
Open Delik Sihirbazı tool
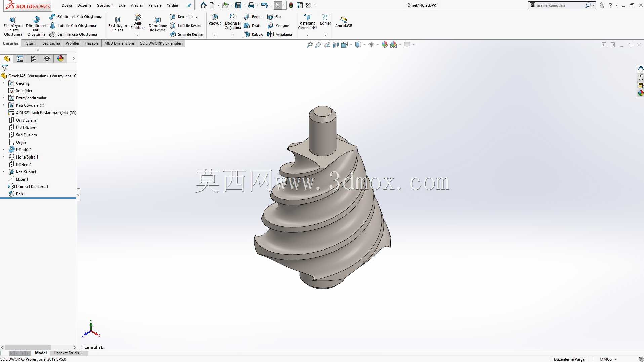138,22
